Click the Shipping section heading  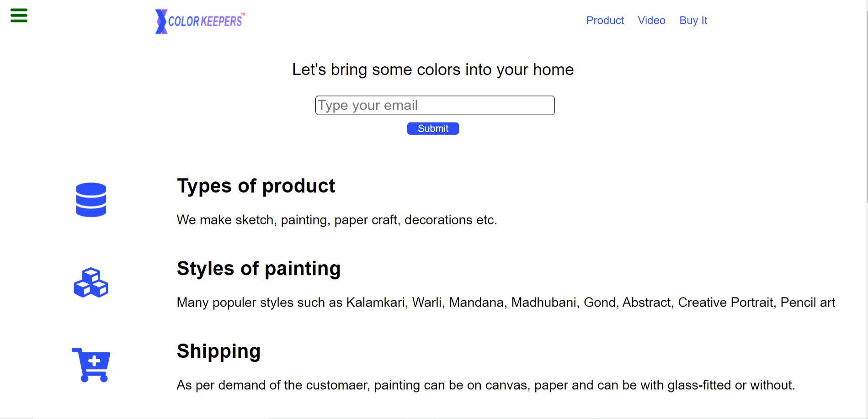pos(218,351)
